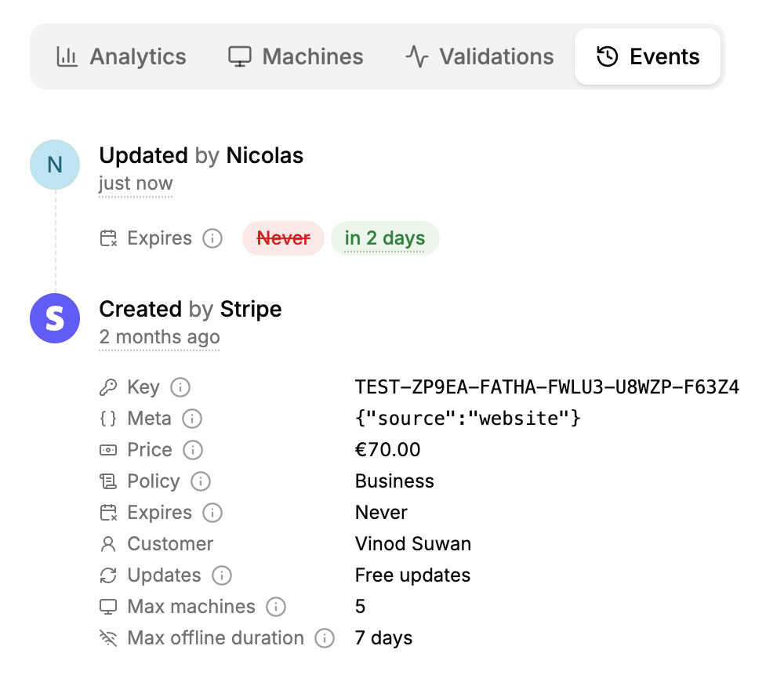Image resolution: width=784 pixels, height=693 pixels.
Task: Click the green 'in 2 days' badge
Action: point(385,238)
